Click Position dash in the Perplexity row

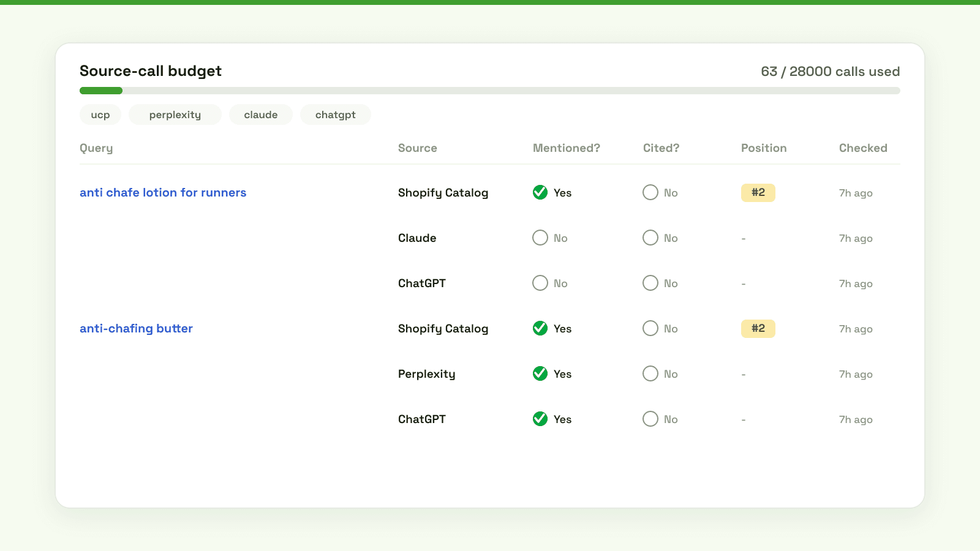pyautogui.click(x=744, y=374)
